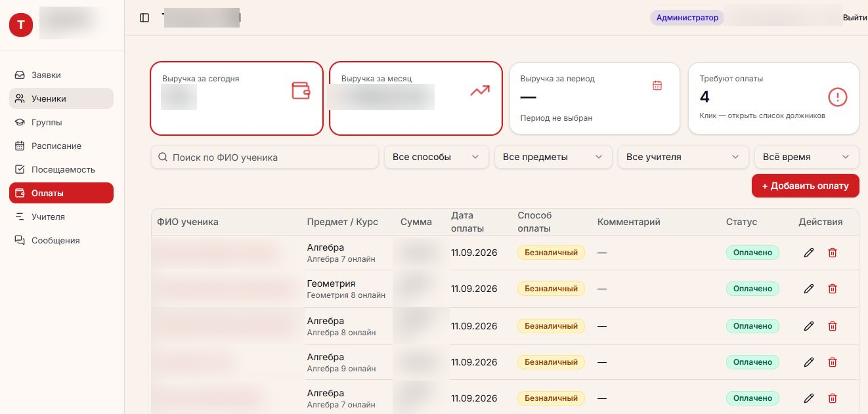Viewport: 868px width, 414px height.
Task: Click the Сумма column header
Action: pyautogui.click(x=416, y=222)
